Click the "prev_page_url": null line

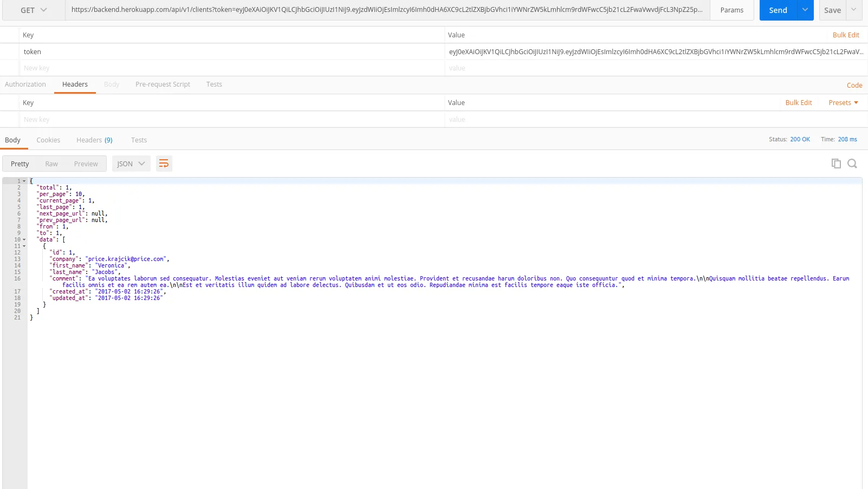pos(72,220)
